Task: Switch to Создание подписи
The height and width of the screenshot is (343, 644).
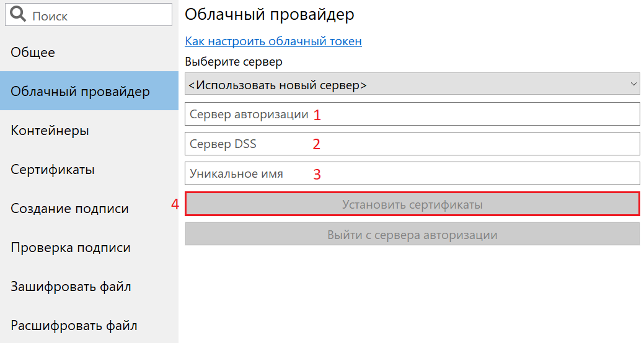Action: click(x=89, y=208)
